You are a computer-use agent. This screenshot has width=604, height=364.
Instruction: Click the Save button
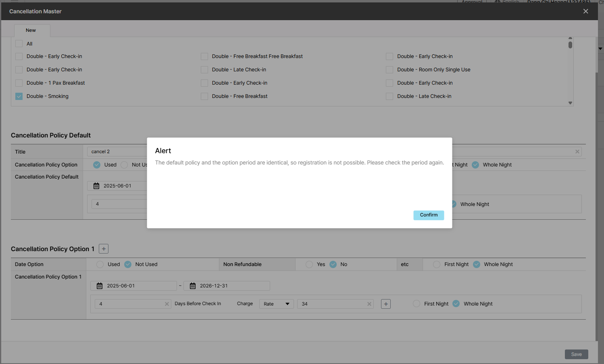point(576,354)
